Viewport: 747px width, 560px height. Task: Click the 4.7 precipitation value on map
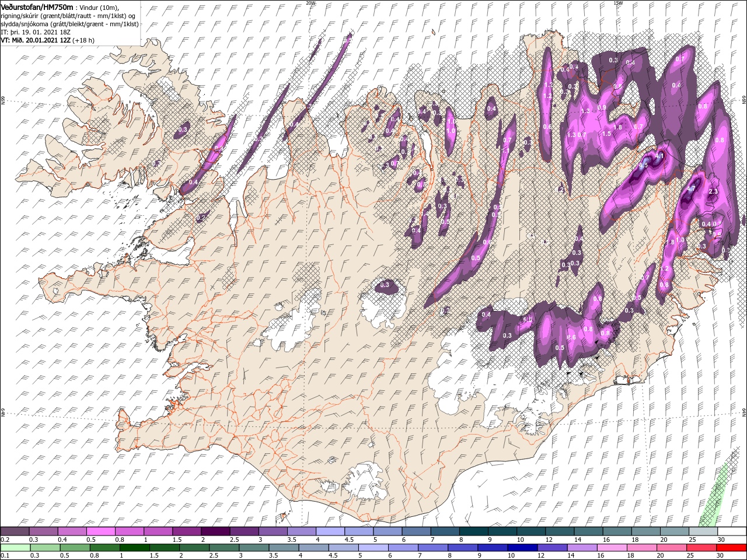(692, 188)
